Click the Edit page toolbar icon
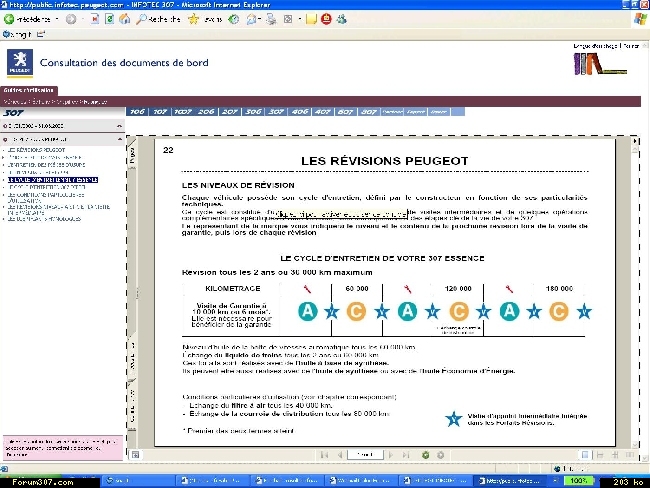The height and width of the screenshot is (488, 650). tap(288, 19)
